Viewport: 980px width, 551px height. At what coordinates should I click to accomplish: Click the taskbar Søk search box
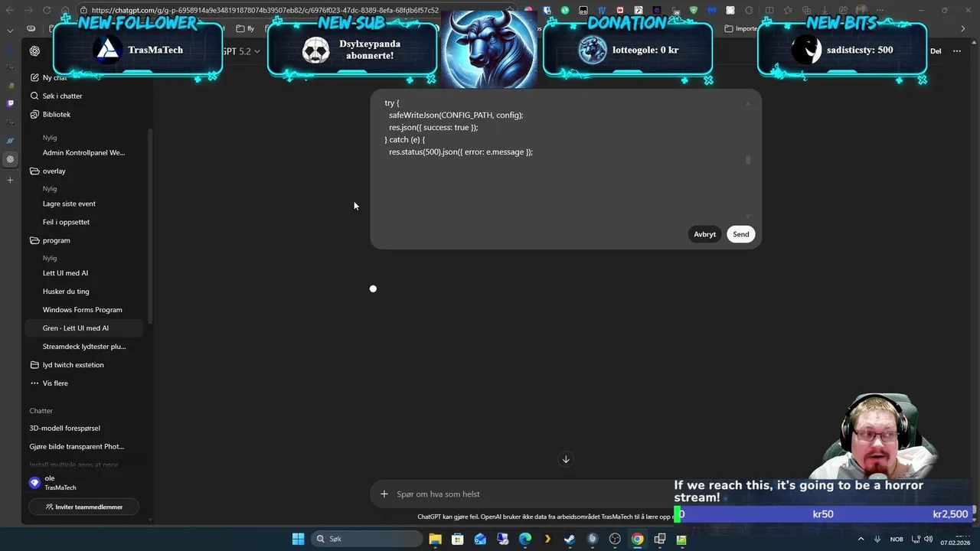[x=366, y=539]
